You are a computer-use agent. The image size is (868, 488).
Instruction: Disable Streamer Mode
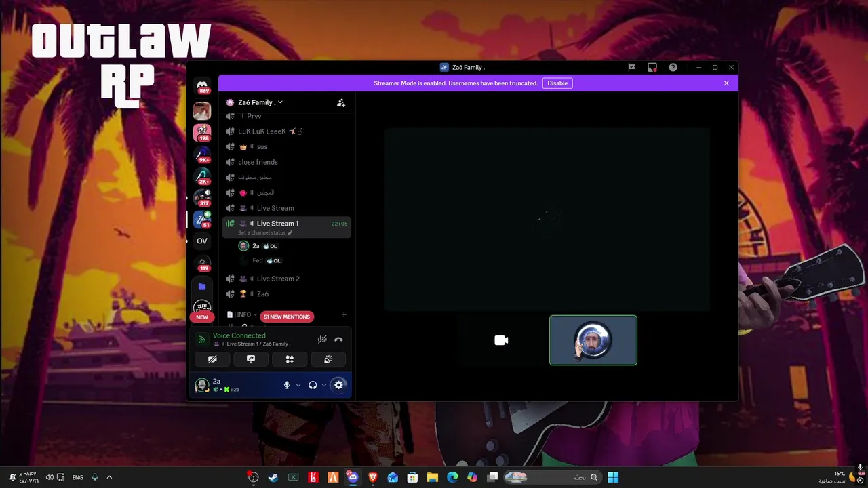pos(557,83)
